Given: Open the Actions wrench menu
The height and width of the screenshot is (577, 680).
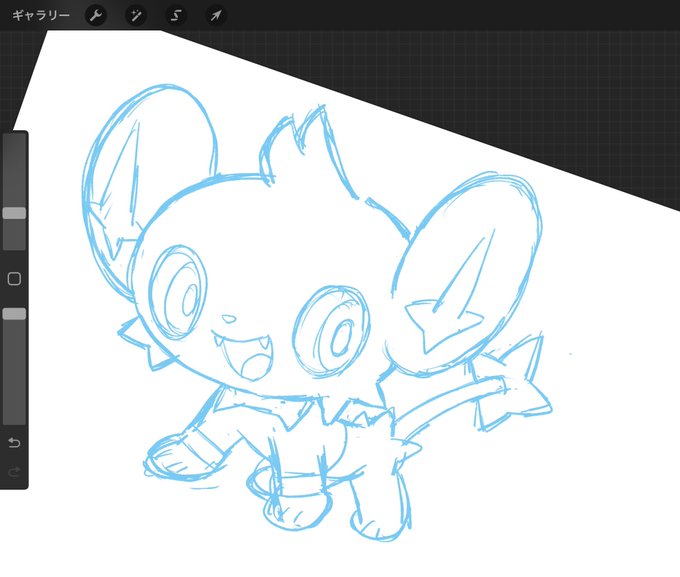Looking at the screenshot, I should [95, 16].
